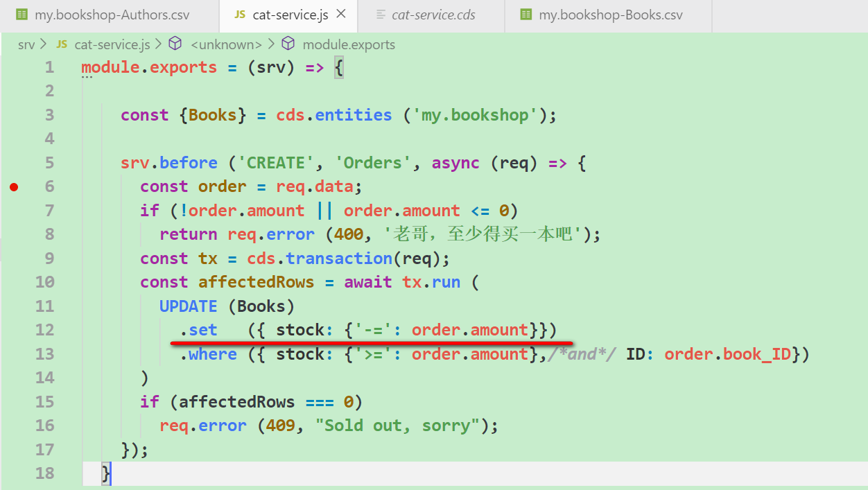Click 'affectedRows' on line 10
Screen dimensions: 868x490
(256, 282)
